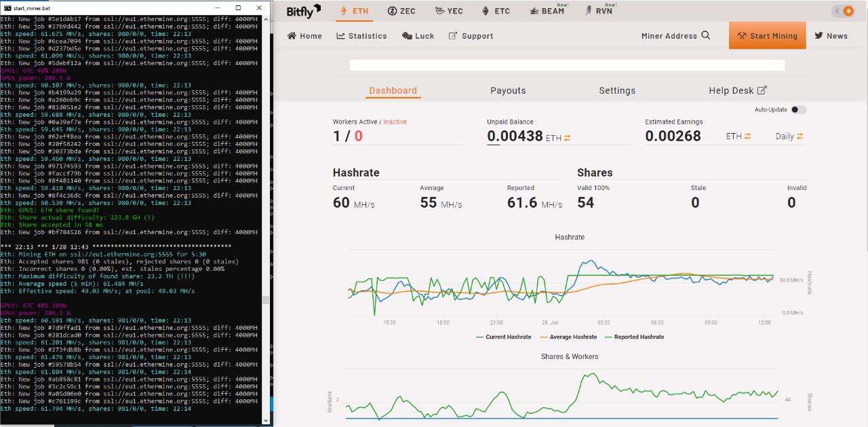Click the Bitfly logo

(303, 12)
